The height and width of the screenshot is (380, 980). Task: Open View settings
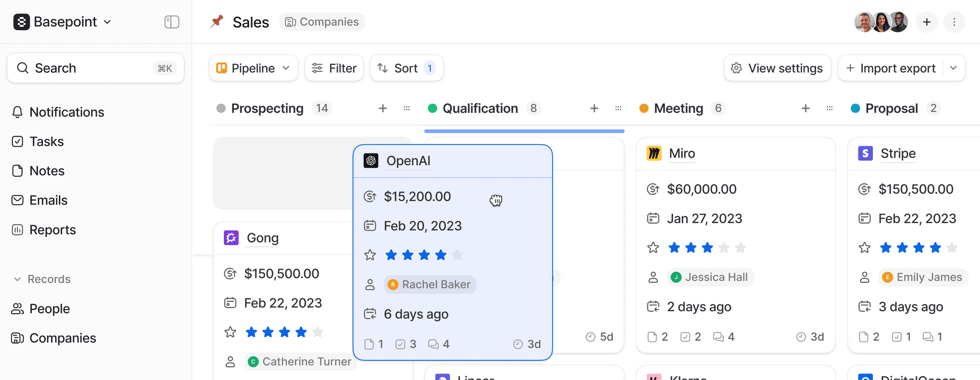point(778,68)
